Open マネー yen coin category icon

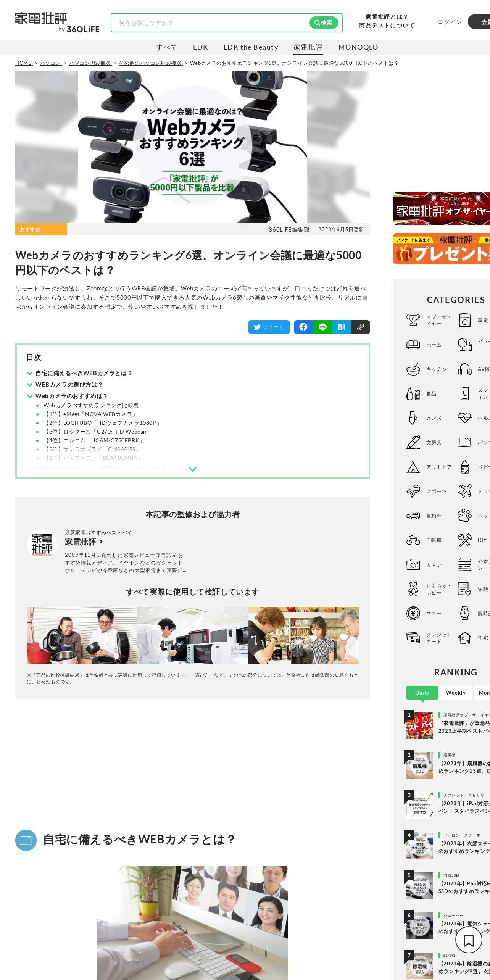pyautogui.click(x=413, y=613)
